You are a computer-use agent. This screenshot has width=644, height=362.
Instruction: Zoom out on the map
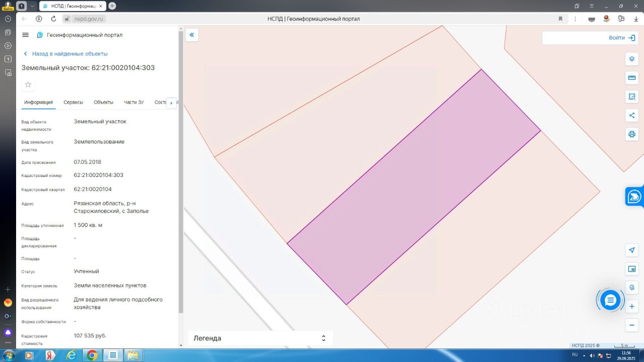click(x=632, y=325)
